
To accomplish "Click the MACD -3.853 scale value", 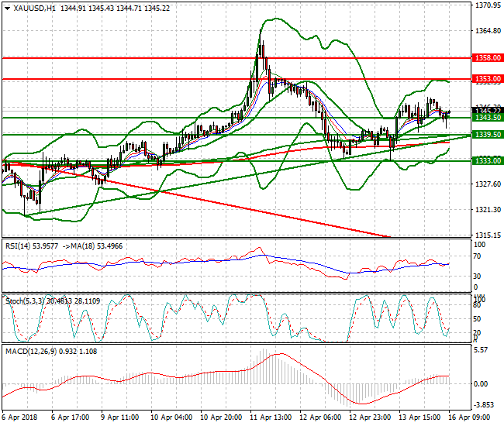I will (484, 405).
